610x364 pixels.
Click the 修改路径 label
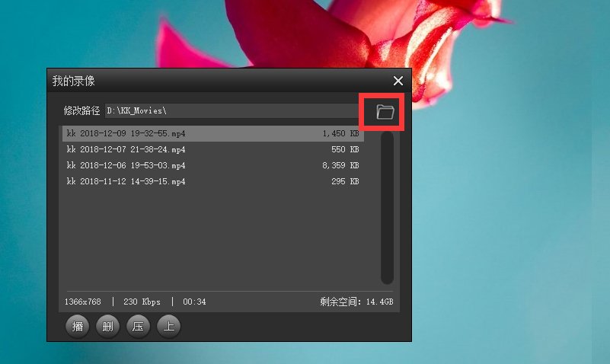point(81,111)
